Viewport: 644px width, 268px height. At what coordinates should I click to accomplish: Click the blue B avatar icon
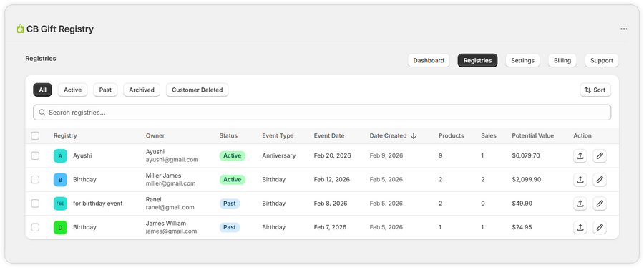click(x=60, y=180)
